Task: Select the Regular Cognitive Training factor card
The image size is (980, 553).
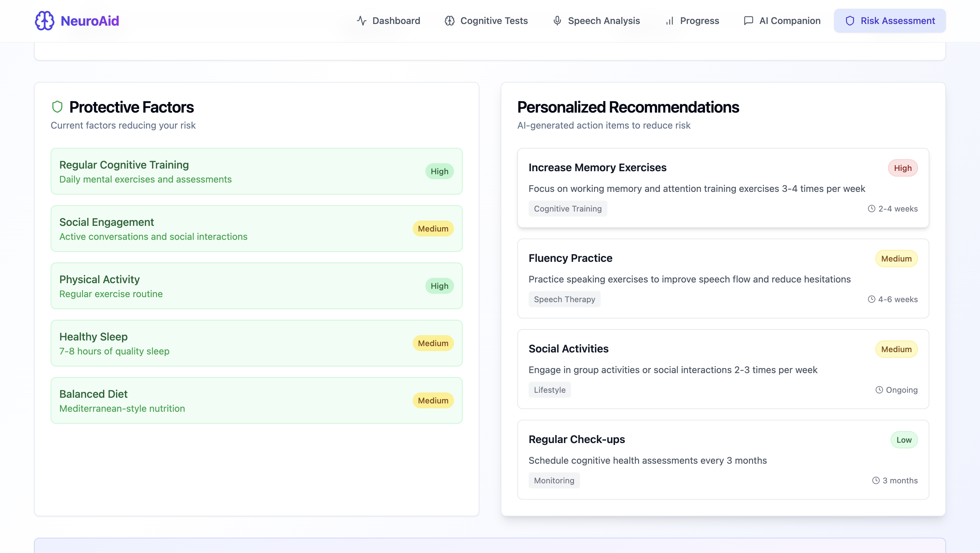Action: point(256,171)
